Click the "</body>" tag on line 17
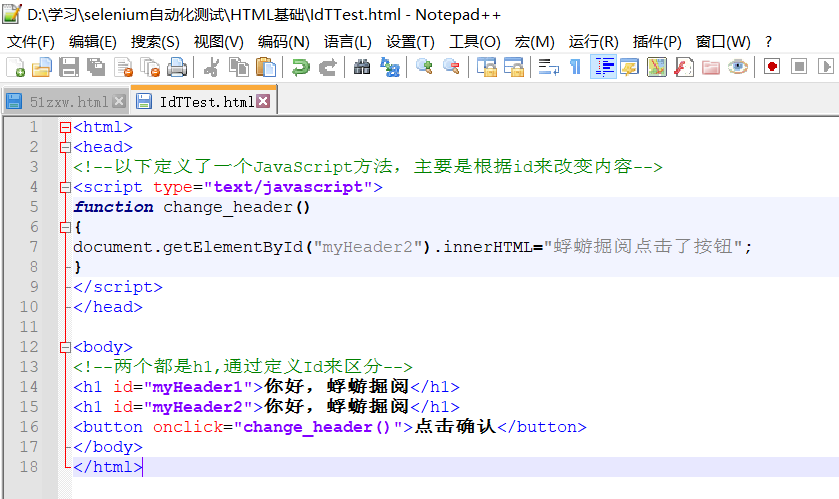839x499 pixels. (108, 447)
